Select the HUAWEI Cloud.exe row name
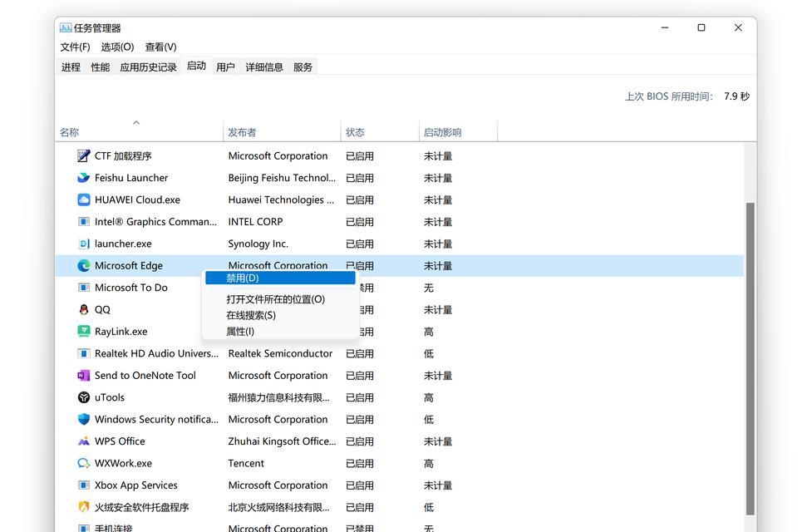Image resolution: width=807 pixels, height=532 pixels. pos(137,199)
